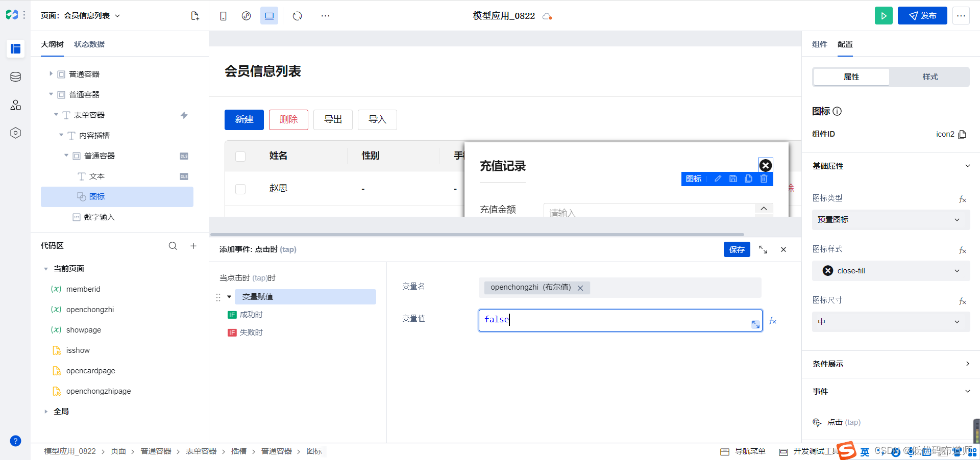This screenshot has width=980, height=460.
Task: Open the top toolbar more options ellipsis
Action: [x=325, y=16]
